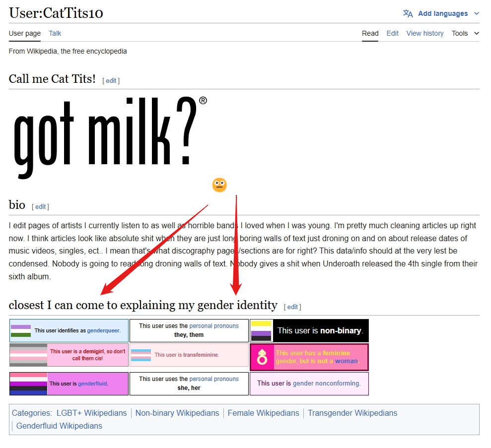This screenshot has height=448, width=491.
Task: Edit the Call me Cat Tits section
Action: pos(111,80)
